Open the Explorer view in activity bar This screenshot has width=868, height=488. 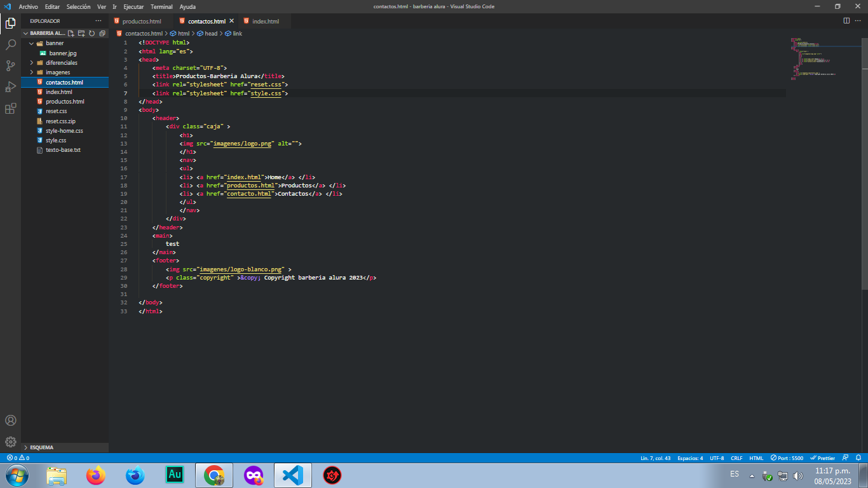point(10,24)
